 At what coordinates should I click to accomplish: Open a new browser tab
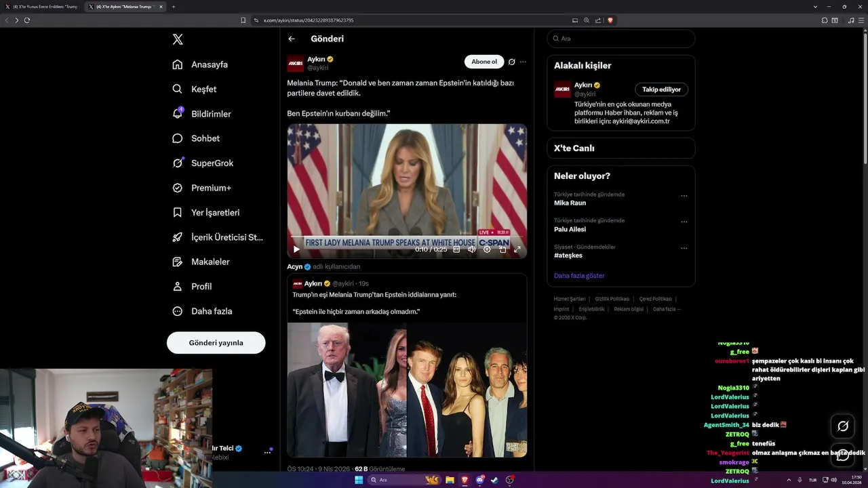coord(174,7)
